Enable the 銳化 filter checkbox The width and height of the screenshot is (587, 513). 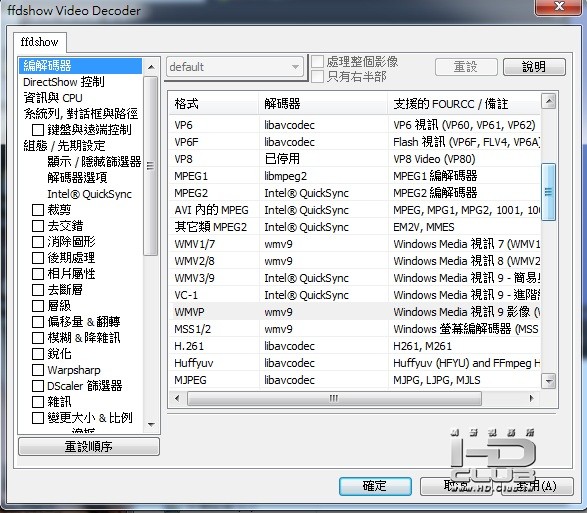tap(38, 354)
